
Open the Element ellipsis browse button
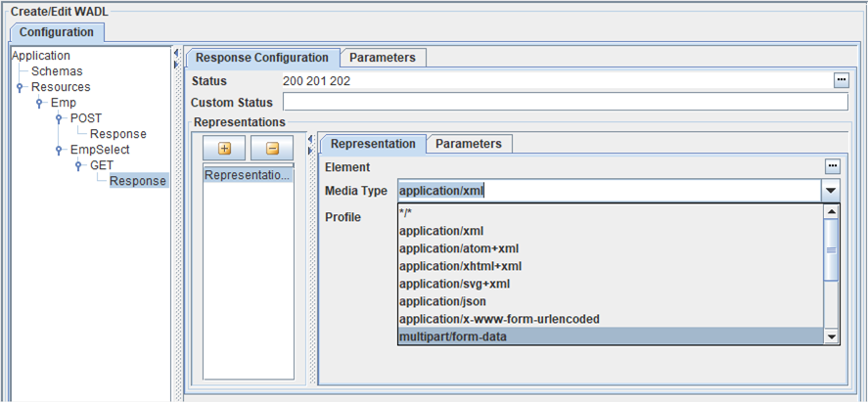(x=833, y=167)
